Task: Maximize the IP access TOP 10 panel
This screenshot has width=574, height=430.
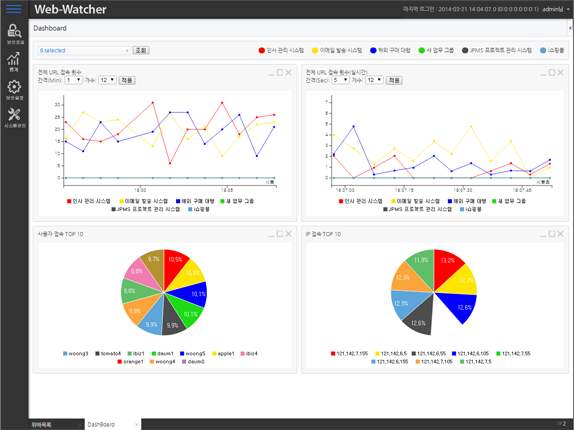Action: [x=552, y=234]
